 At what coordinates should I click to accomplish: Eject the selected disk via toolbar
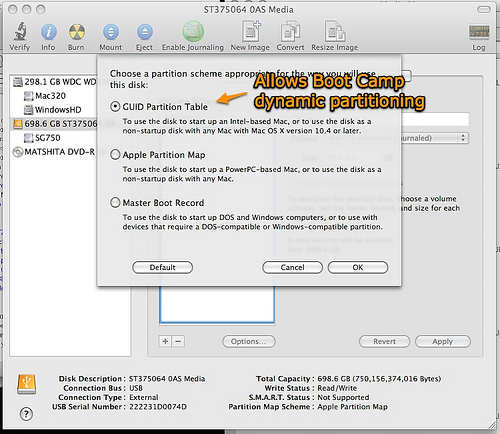pyautogui.click(x=145, y=32)
